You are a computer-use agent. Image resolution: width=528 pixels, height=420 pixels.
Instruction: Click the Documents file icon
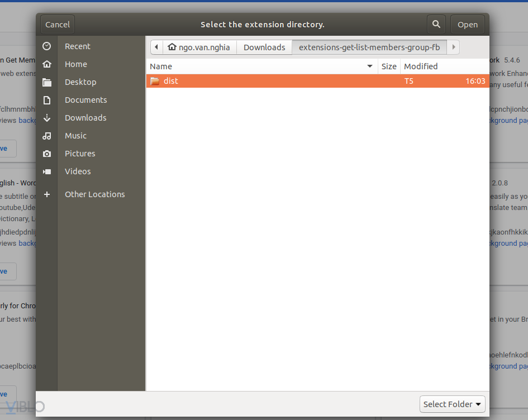pyautogui.click(x=47, y=100)
